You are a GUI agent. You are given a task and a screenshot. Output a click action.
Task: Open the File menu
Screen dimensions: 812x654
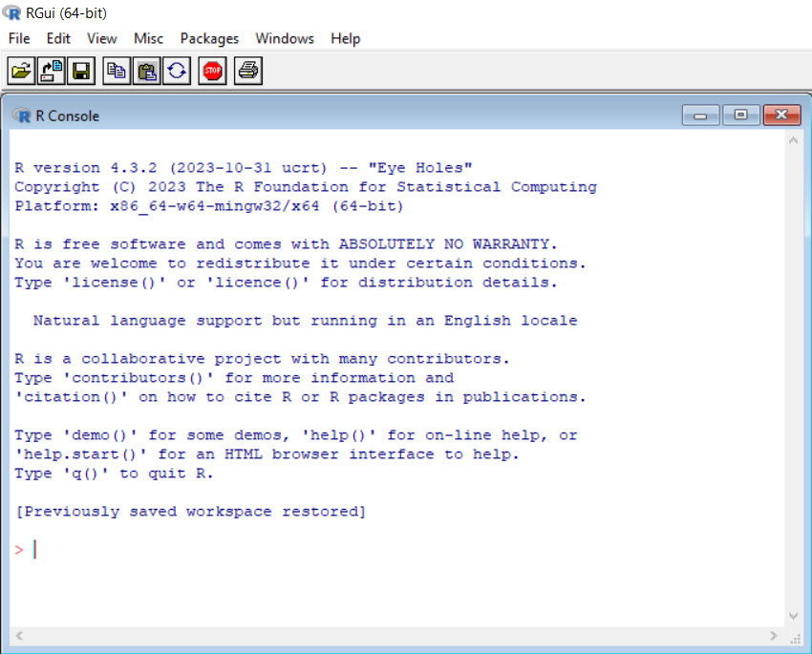(19, 39)
